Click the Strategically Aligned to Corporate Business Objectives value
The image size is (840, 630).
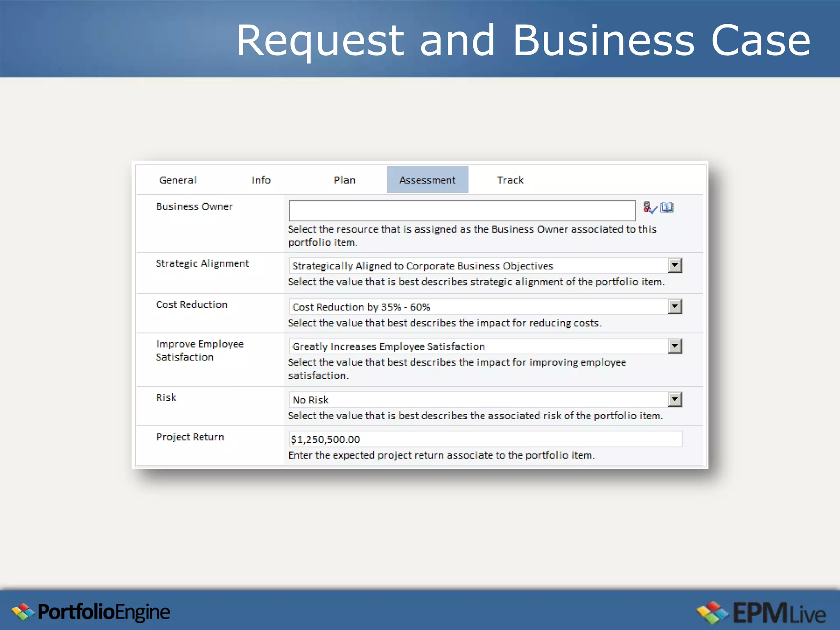pyautogui.click(x=422, y=266)
